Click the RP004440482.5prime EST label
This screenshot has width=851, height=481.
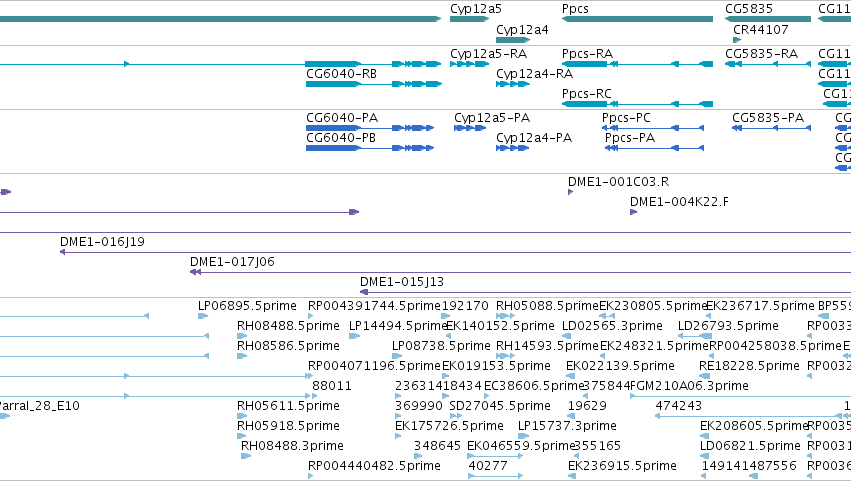point(374,467)
